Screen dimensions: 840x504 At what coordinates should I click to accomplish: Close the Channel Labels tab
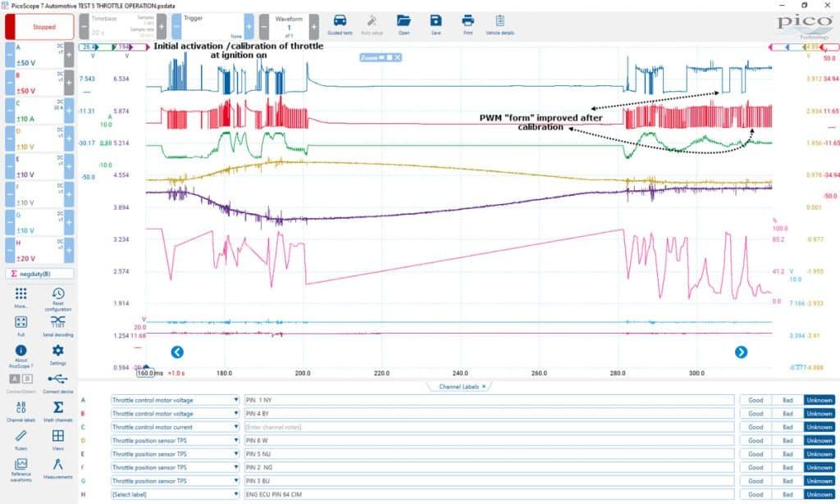click(484, 386)
